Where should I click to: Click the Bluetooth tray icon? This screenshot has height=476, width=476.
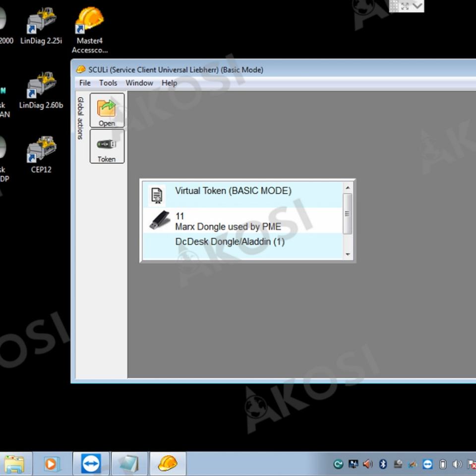383,464
